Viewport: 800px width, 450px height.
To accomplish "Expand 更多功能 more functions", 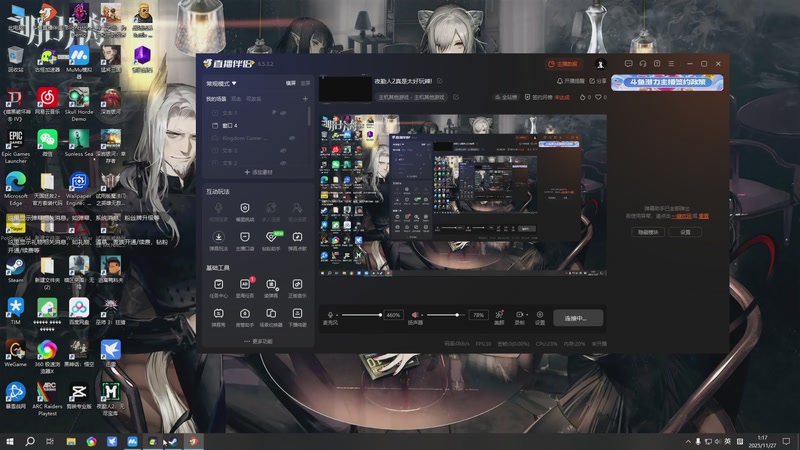I will tap(258, 341).
